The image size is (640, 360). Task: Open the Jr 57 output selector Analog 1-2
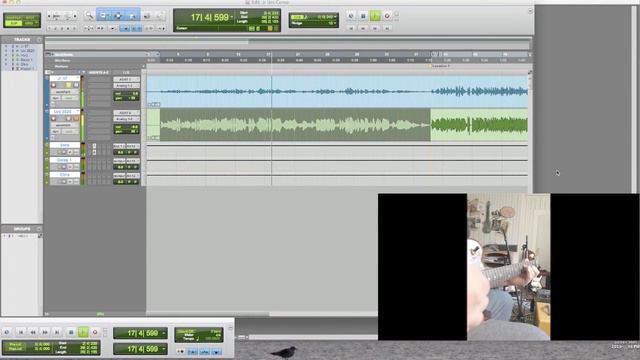[126, 86]
